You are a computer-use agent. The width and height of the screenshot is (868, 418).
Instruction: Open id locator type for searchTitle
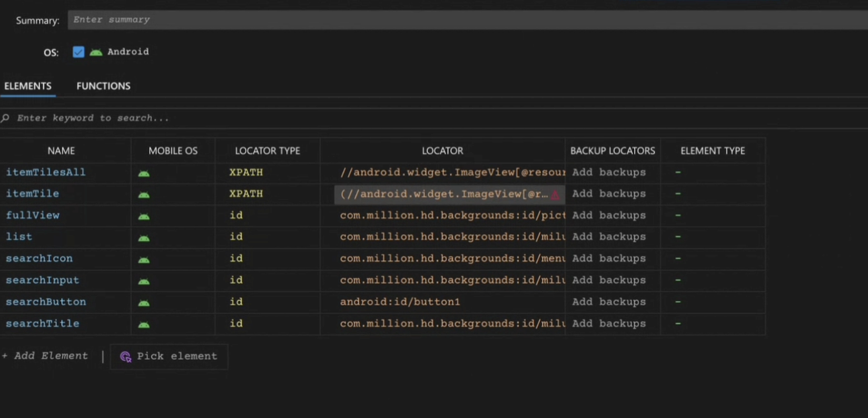(x=236, y=323)
